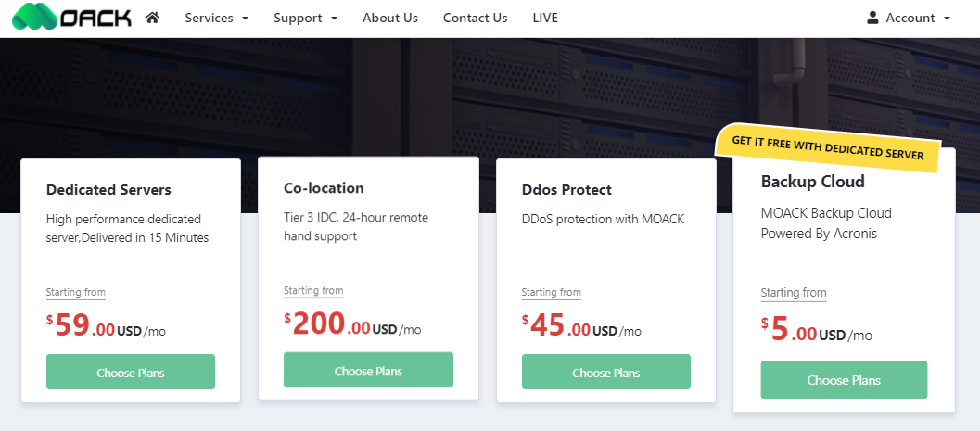Expand the Account dropdown caret
This screenshot has width=980, height=431.
point(947,19)
